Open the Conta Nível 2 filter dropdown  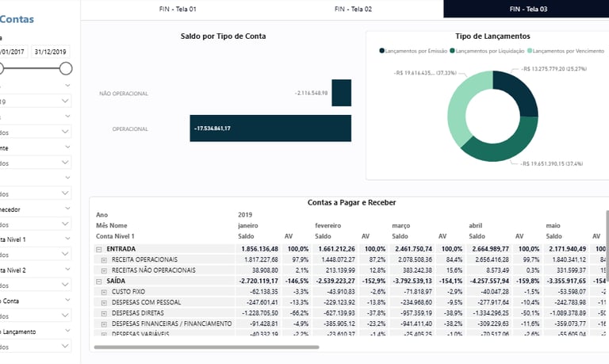coord(65,285)
